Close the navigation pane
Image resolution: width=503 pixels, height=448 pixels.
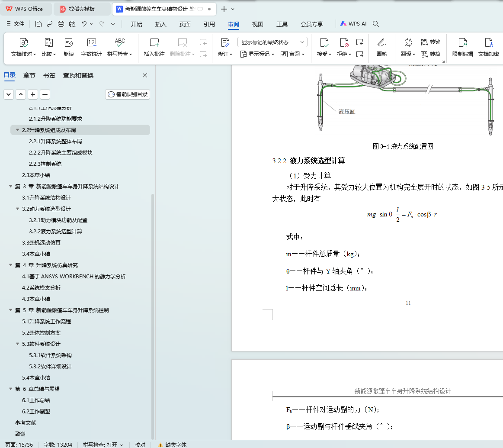coord(145,75)
